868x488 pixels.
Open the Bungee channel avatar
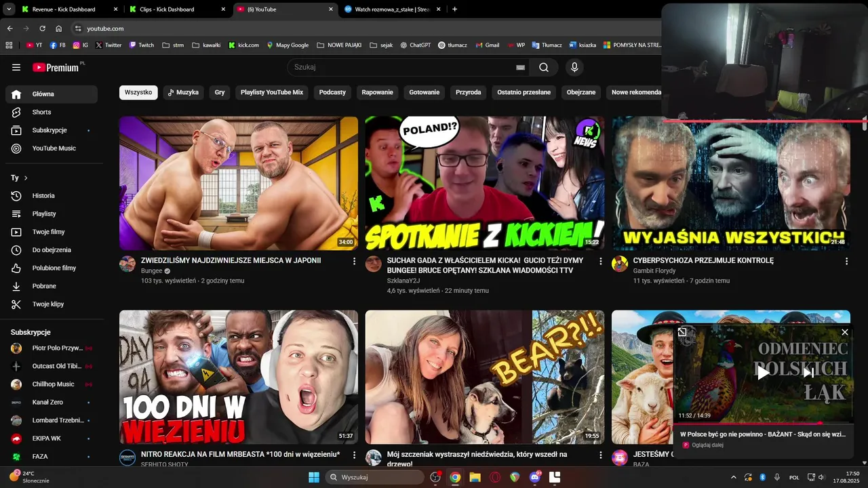pyautogui.click(x=127, y=264)
